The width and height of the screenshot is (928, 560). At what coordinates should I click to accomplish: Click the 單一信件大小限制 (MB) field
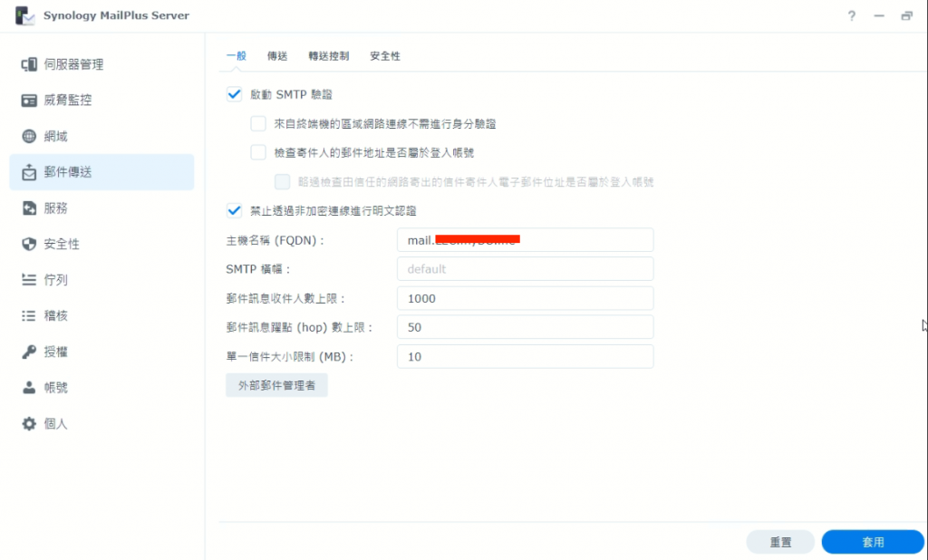pyautogui.click(x=525, y=356)
